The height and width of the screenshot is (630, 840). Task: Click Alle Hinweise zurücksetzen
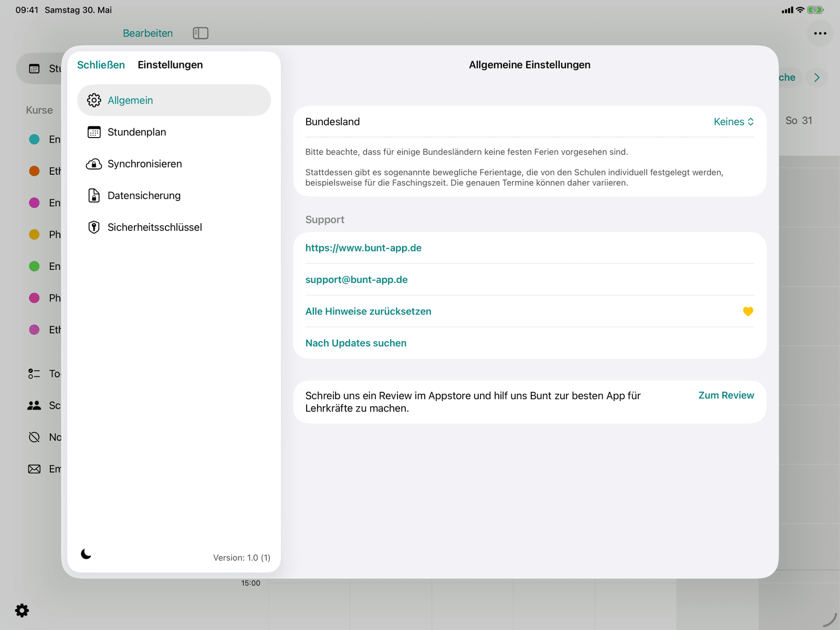(369, 311)
